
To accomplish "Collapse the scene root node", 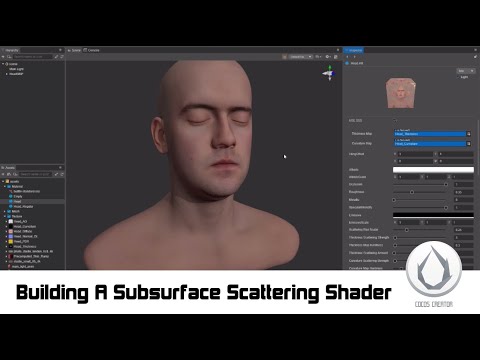I will pos(3,64).
